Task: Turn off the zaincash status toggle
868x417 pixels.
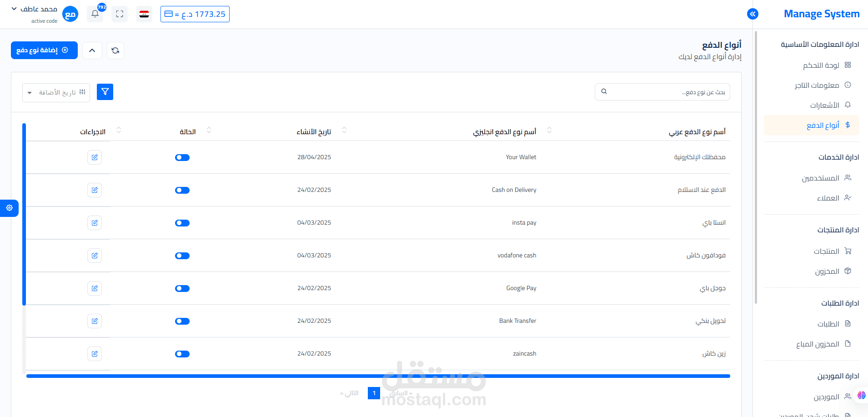Action: tap(182, 354)
